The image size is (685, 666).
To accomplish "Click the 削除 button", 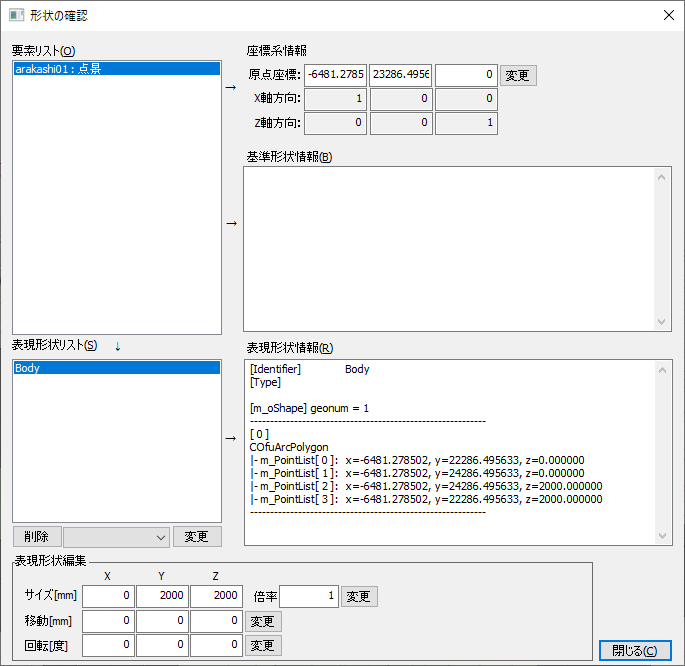I will (37, 537).
